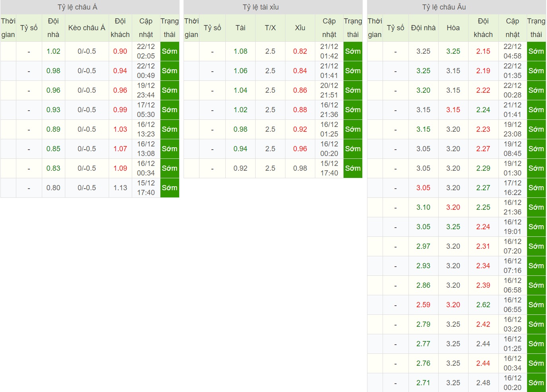Select home odds 2.86 in European table

(x=424, y=285)
